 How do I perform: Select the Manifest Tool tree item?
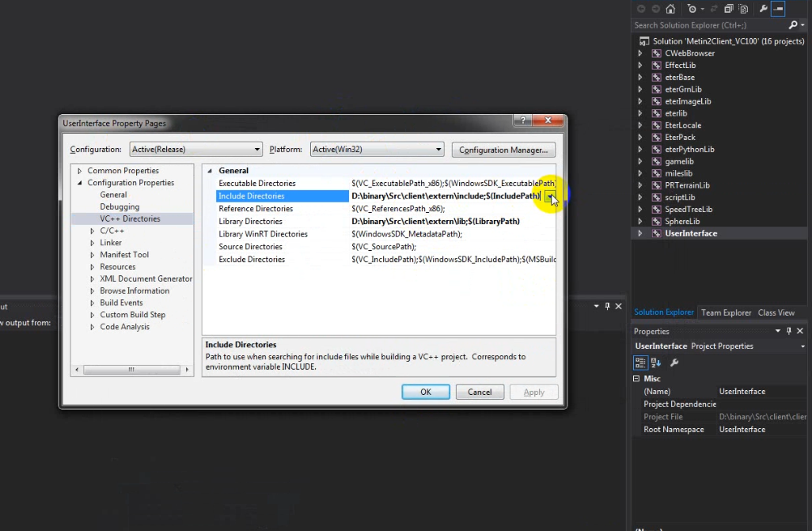pos(124,254)
